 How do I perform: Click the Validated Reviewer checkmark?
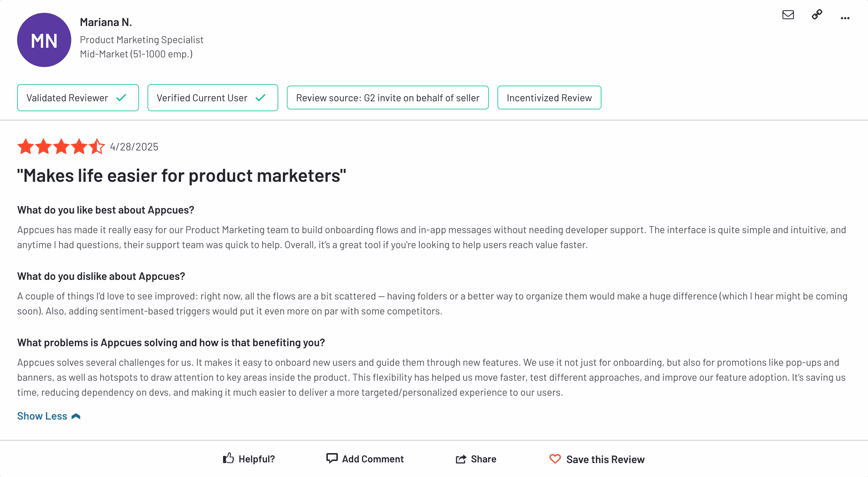pyautogui.click(x=122, y=98)
